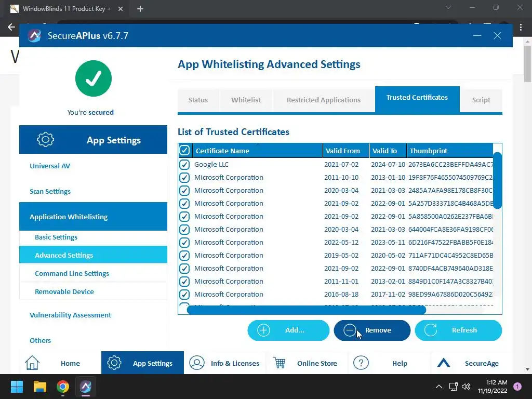This screenshot has height=399, width=532.
Task: Select the Trusted Certificates tab
Action: click(417, 99)
